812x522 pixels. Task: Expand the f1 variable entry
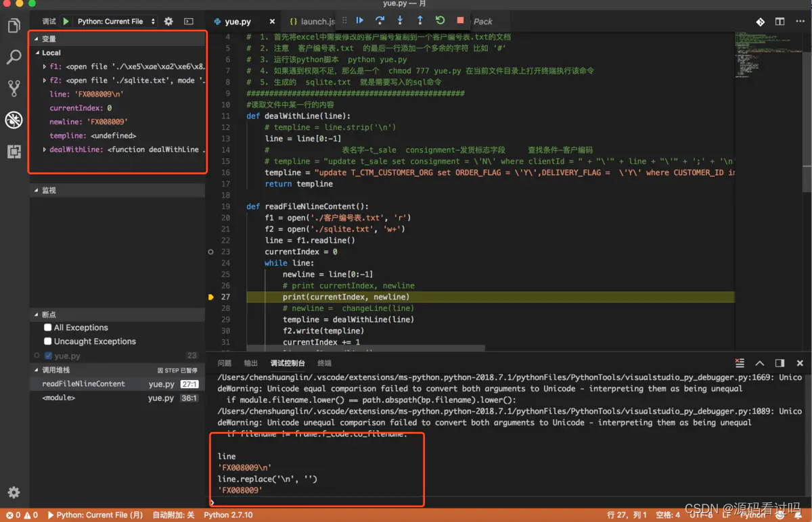(45, 67)
